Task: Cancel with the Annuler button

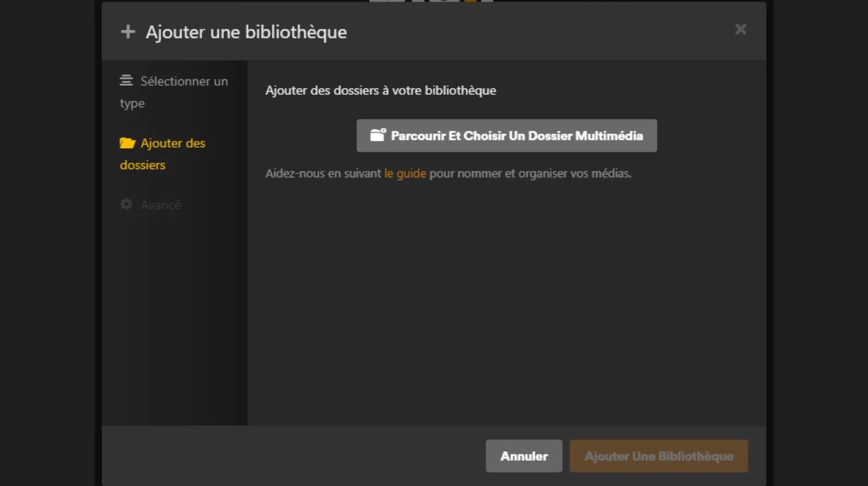Action: tap(524, 456)
